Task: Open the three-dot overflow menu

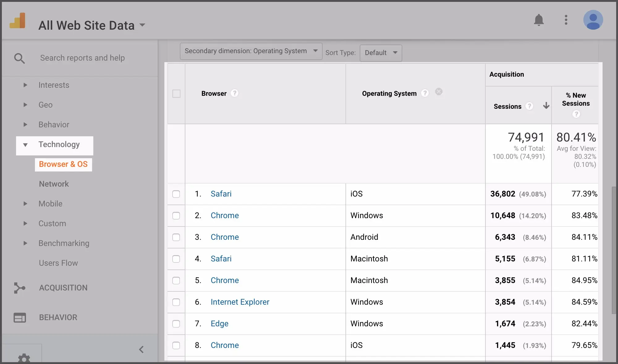Action: click(x=566, y=20)
